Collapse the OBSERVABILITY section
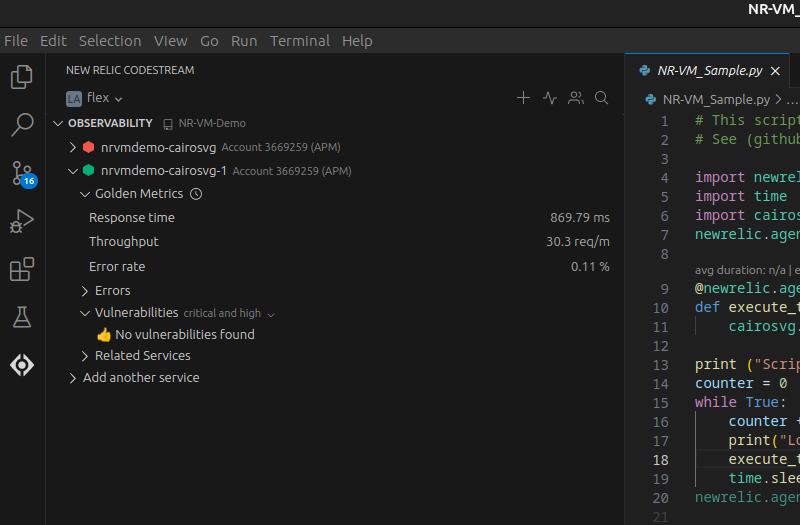 (x=58, y=123)
